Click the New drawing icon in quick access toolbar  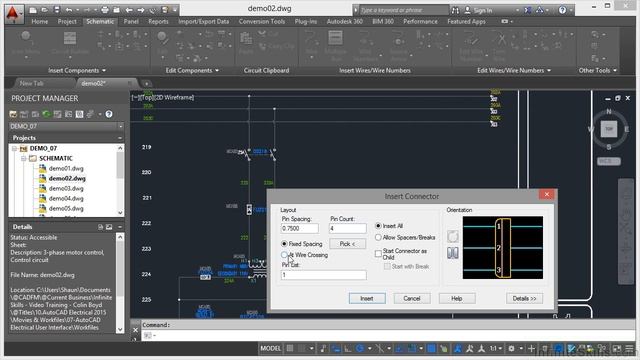(x=33, y=10)
